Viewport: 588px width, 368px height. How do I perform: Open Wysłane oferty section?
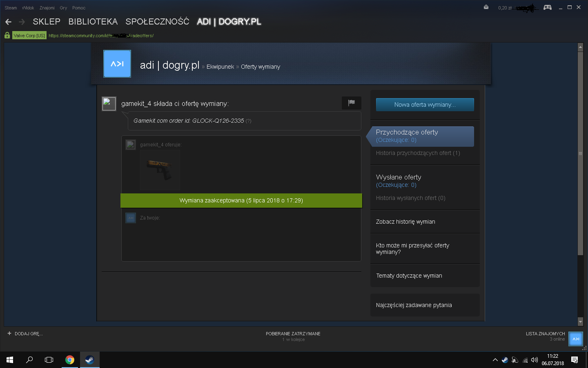pyautogui.click(x=399, y=177)
